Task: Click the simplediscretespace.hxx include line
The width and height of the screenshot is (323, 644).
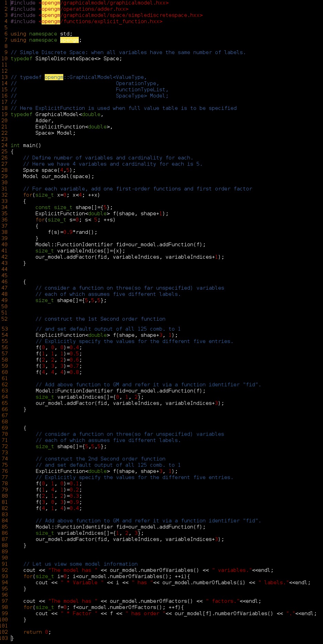Action: coord(107,15)
